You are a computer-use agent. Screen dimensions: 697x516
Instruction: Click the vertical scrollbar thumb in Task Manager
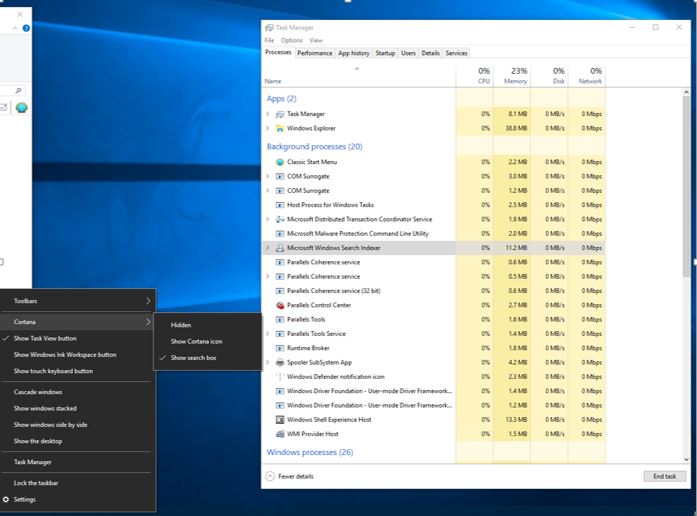click(686, 187)
